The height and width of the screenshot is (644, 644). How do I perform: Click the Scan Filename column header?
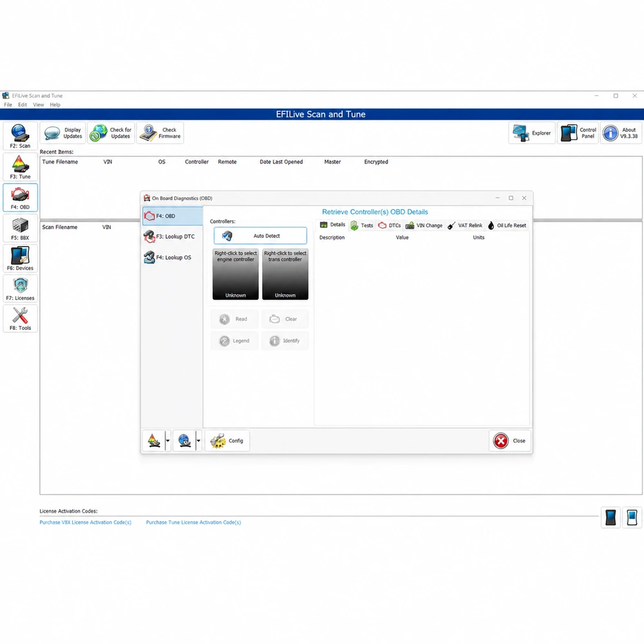[59, 227]
